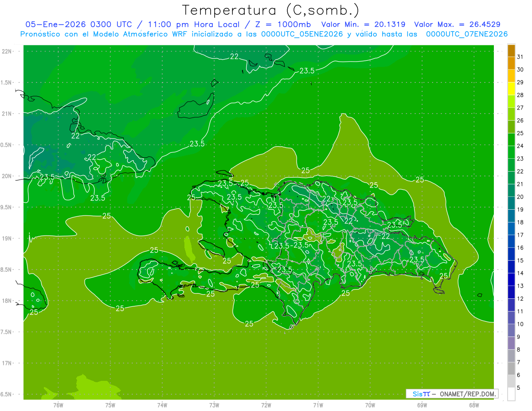Click the colorbar label 31
Image resolution: width=532 pixels, height=411 pixels.
tap(520, 57)
